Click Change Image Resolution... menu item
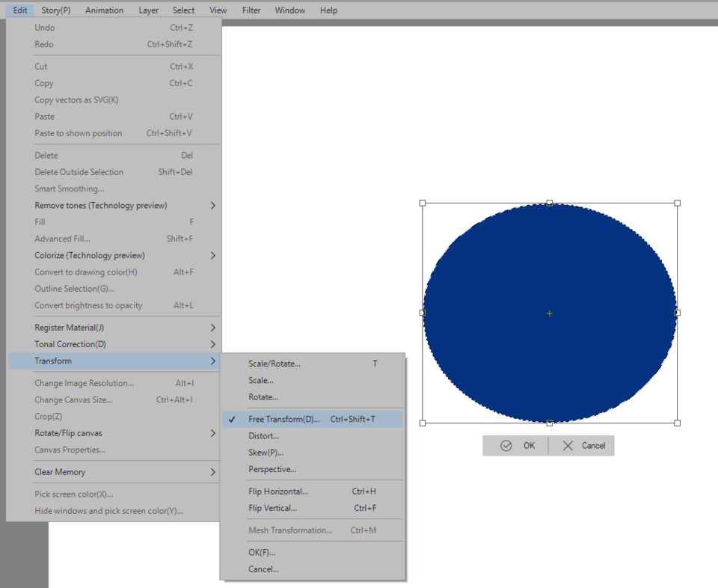 (114, 383)
